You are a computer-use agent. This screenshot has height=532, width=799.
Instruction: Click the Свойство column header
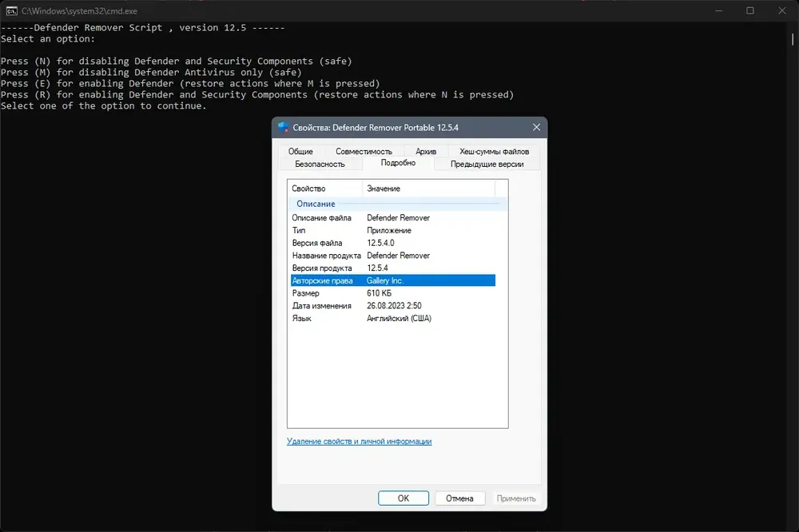tap(325, 189)
